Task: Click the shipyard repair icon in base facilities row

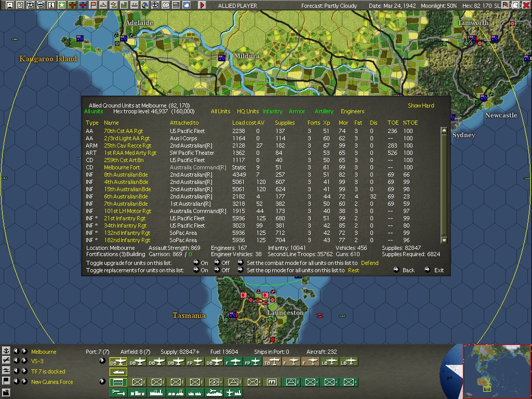Action: (x=215, y=393)
